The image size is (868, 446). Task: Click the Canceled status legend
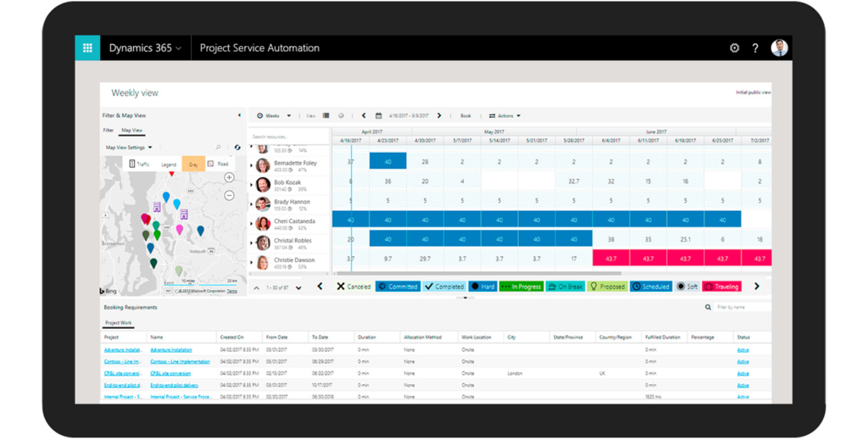point(353,287)
